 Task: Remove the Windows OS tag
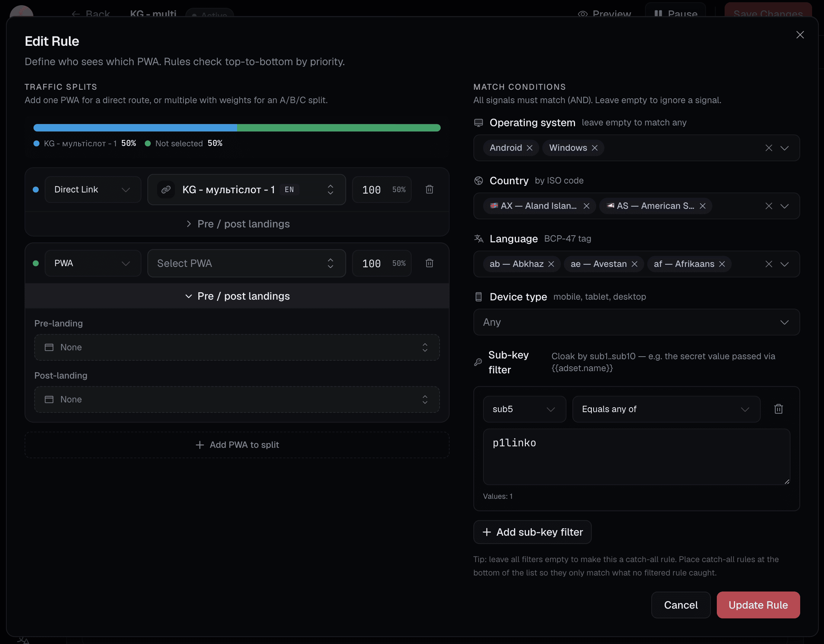pyautogui.click(x=595, y=148)
